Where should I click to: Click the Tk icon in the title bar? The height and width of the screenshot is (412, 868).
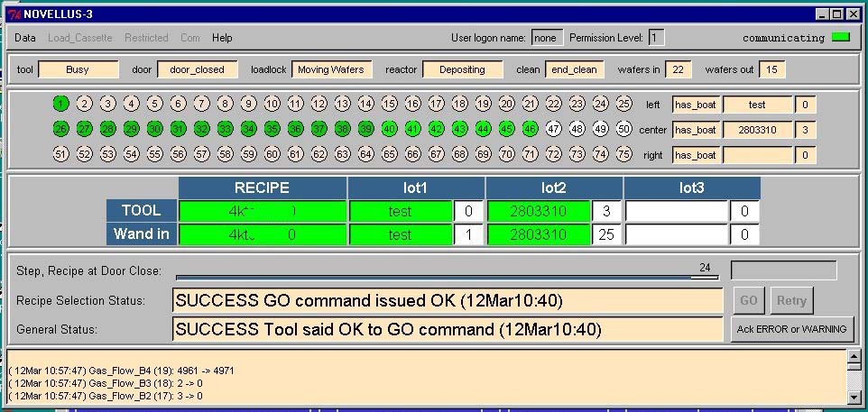(14, 14)
